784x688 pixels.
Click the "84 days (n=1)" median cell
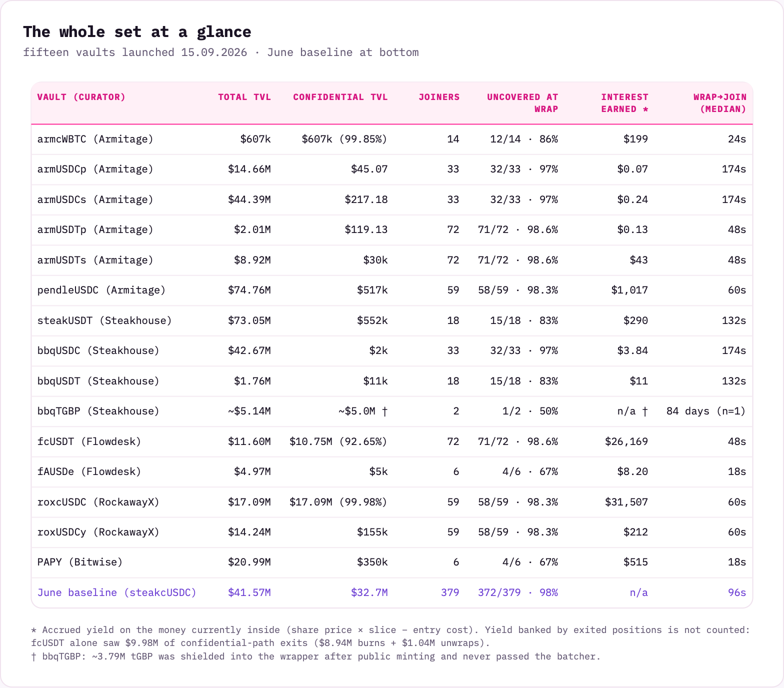pos(706,411)
